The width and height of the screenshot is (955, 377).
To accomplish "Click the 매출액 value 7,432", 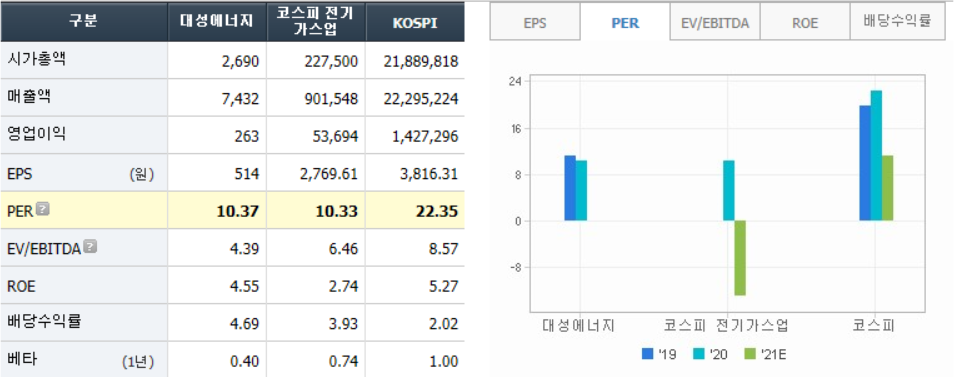I will point(240,99).
